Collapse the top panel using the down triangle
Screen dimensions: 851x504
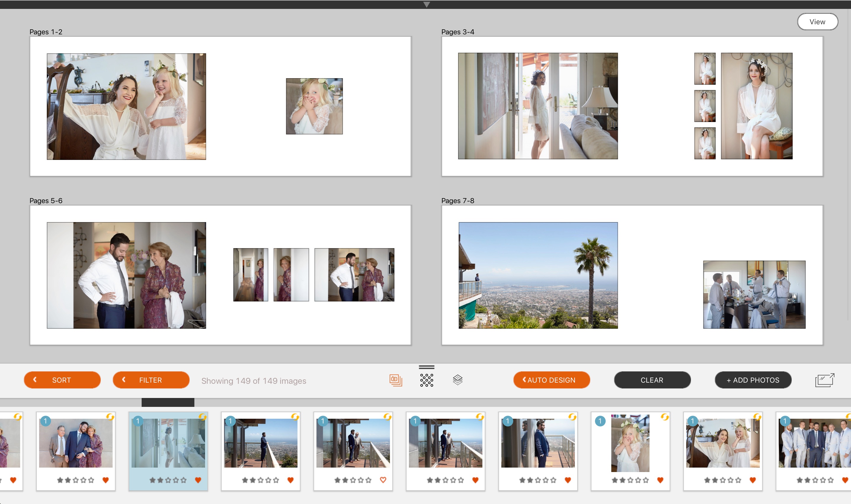tap(427, 4)
